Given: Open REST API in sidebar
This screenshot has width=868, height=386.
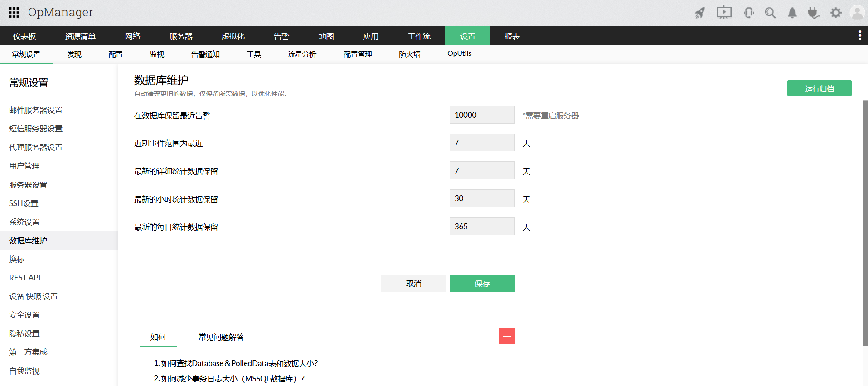Looking at the screenshot, I should click(x=25, y=278).
